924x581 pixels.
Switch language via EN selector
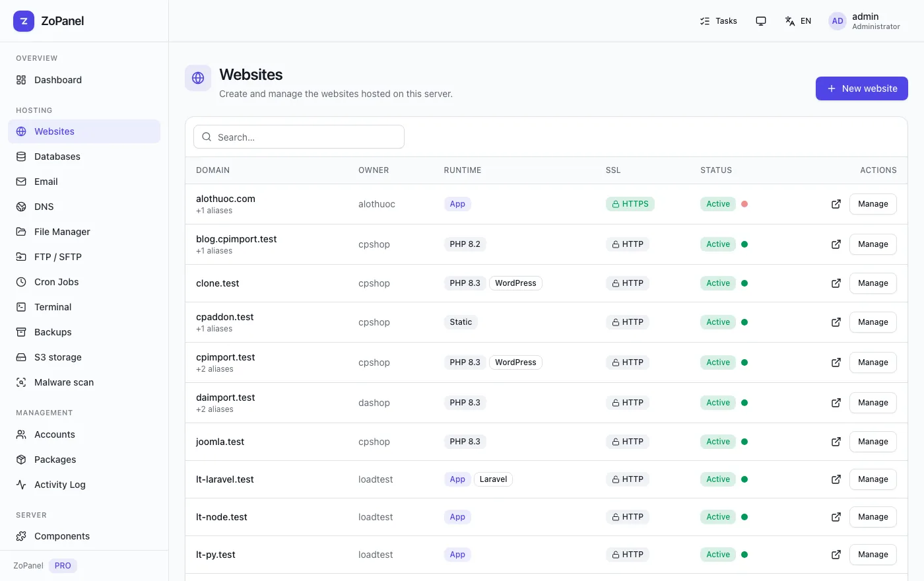[798, 21]
